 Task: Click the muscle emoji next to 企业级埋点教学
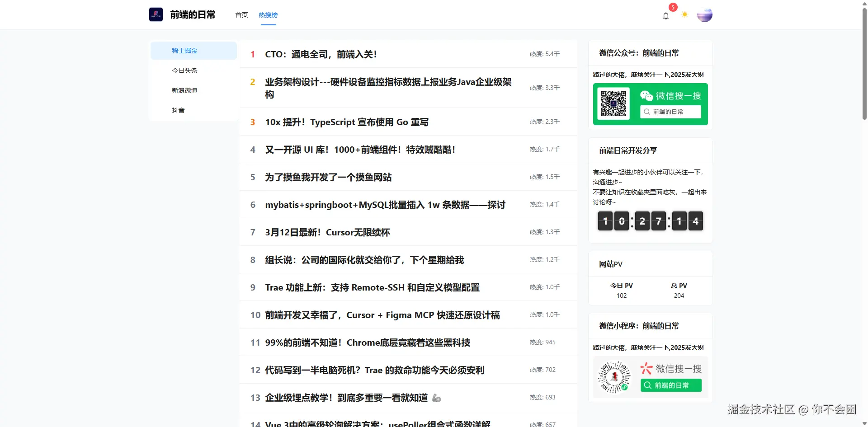(x=436, y=398)
